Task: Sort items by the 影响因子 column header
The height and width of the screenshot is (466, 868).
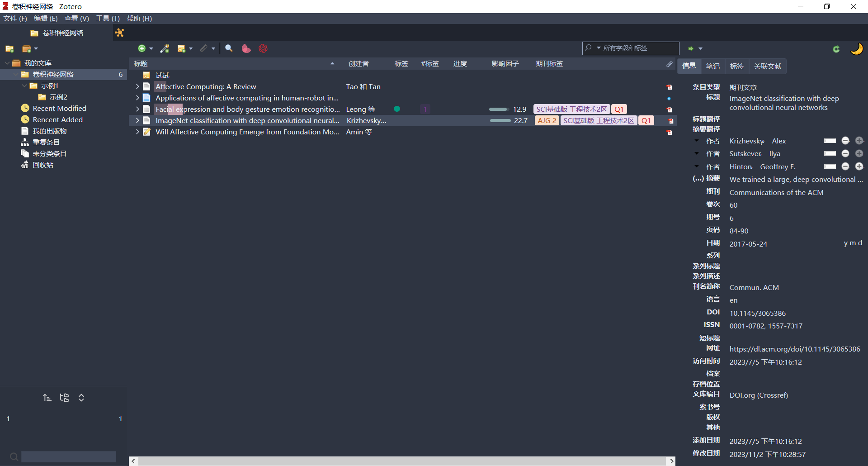Action: [x=505, y=64]
